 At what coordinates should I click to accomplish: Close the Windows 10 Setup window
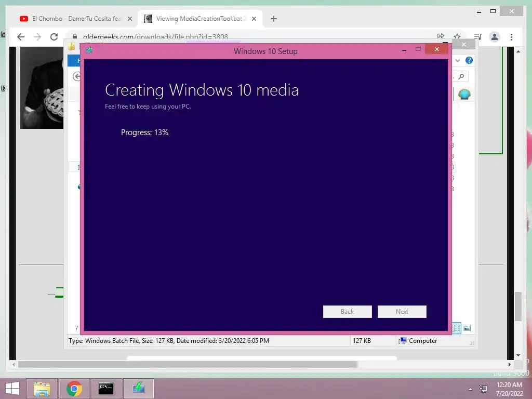click(436, 49)
